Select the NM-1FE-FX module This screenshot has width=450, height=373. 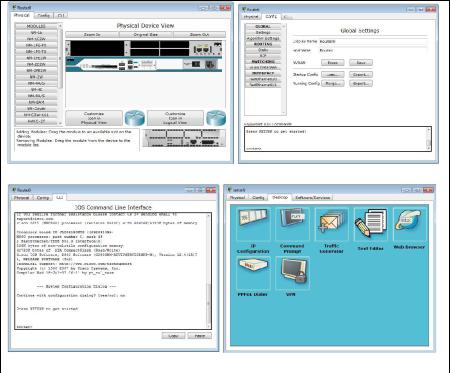tap(36, 45)
